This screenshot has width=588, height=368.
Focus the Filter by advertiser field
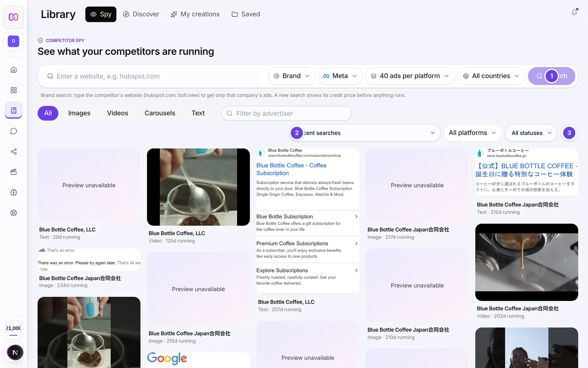(x=286, y=113)
